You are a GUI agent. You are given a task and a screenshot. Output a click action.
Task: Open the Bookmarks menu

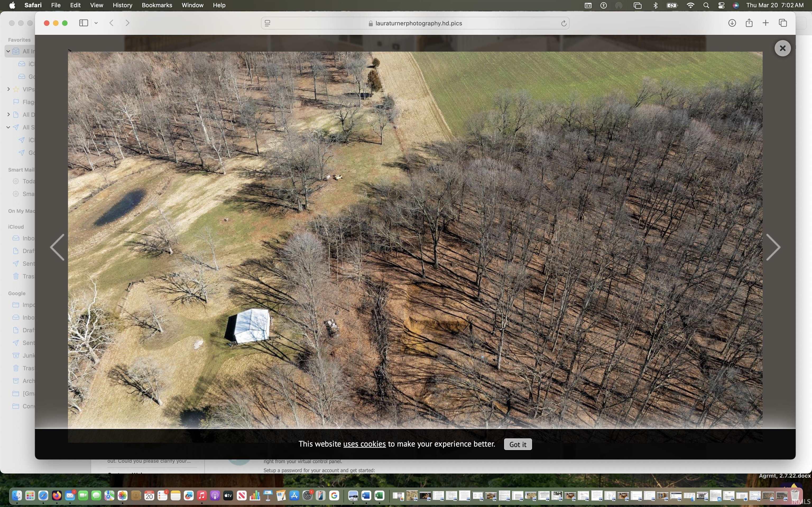click(x=157, y=5)
